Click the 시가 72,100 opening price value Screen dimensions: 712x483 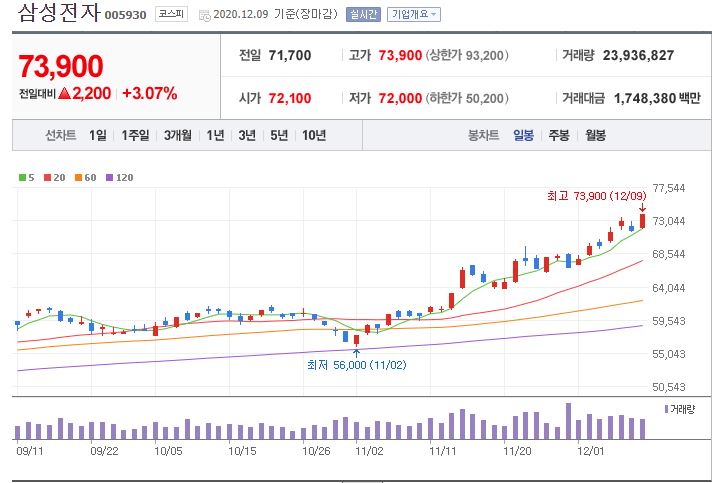click(290, 98)
